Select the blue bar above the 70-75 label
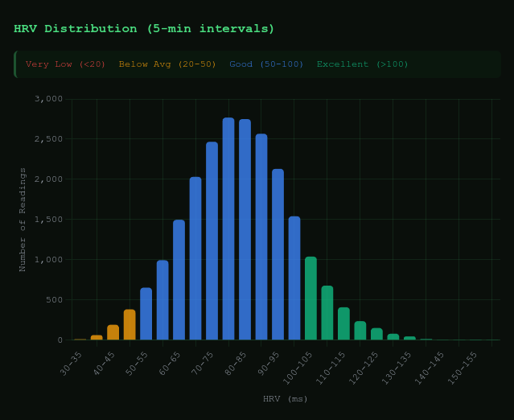This screenshot has height=420, width=514. tap(212, 241)
